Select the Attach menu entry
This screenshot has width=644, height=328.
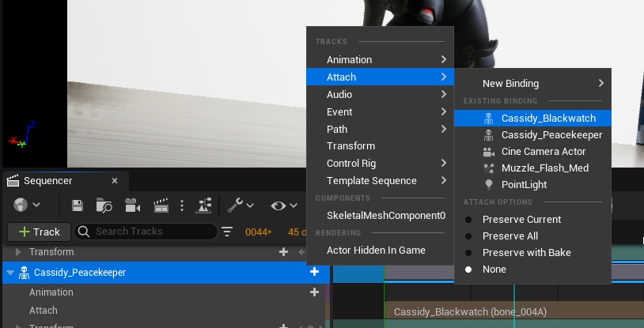tap(380, 77)
